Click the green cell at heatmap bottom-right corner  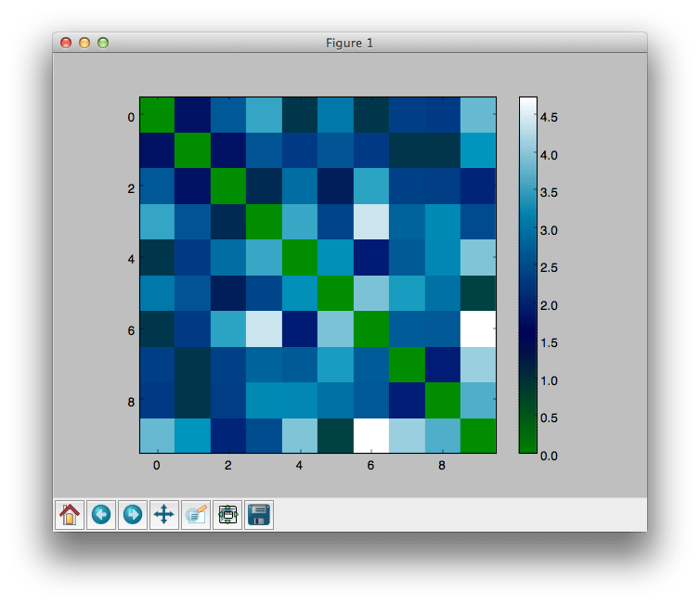tap(478, 435)
